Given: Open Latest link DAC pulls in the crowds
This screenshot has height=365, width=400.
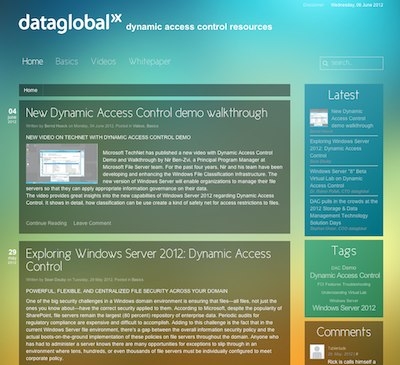Looking at the screenshot, I should (344, 212).
